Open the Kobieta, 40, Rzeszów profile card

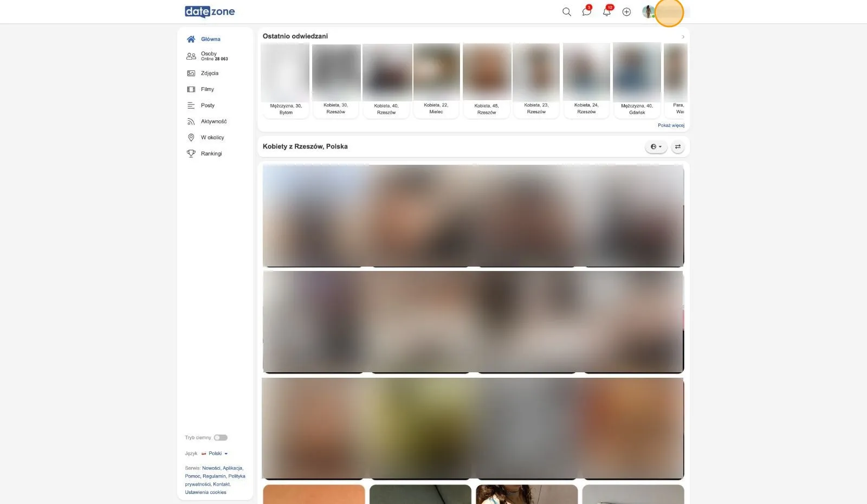click(386, 80)
